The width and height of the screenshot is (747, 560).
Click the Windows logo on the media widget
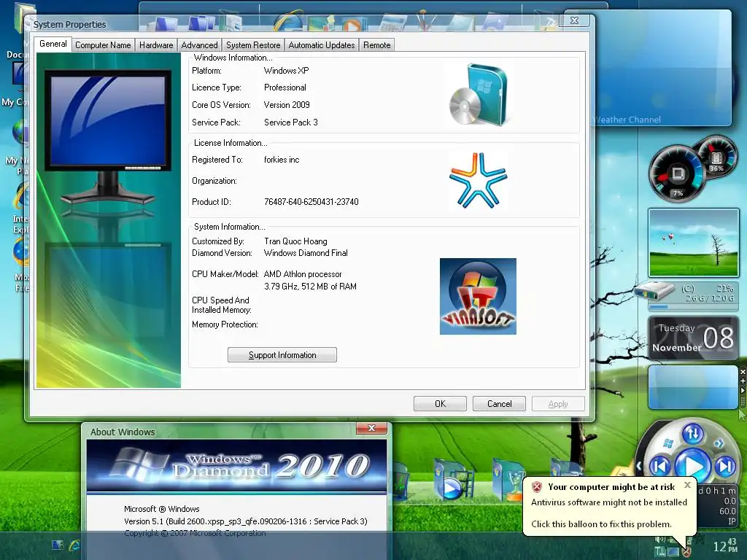click(668, 444)
